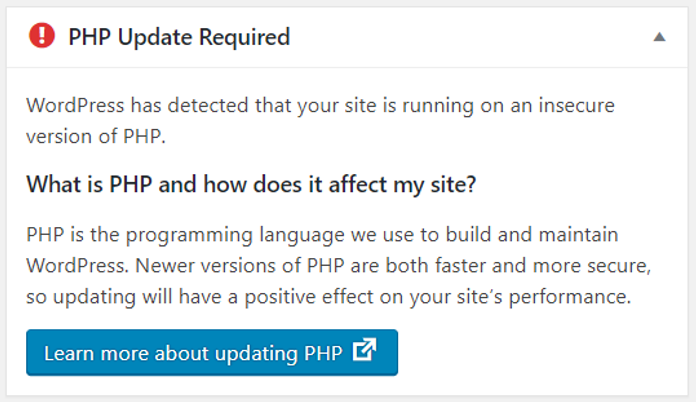Screen dimensions: 696x402
Task: Click 'version of PHP.' text line
Action: click(96, 136)
